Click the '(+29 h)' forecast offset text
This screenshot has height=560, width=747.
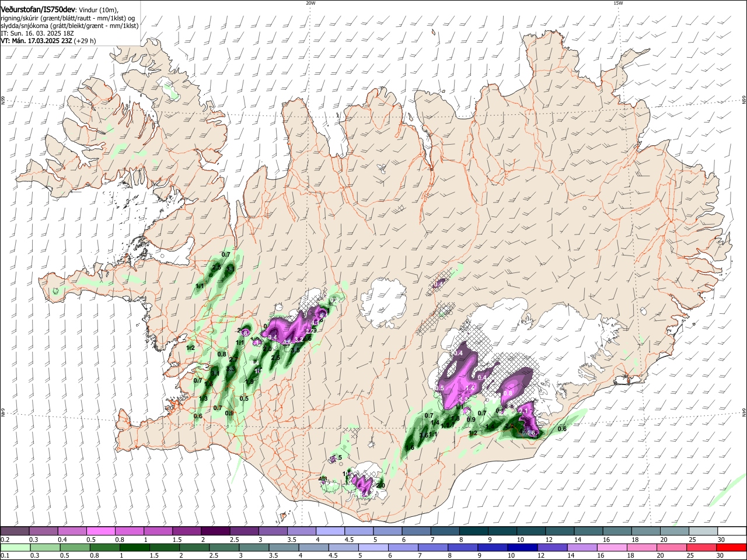coord(85,41)
